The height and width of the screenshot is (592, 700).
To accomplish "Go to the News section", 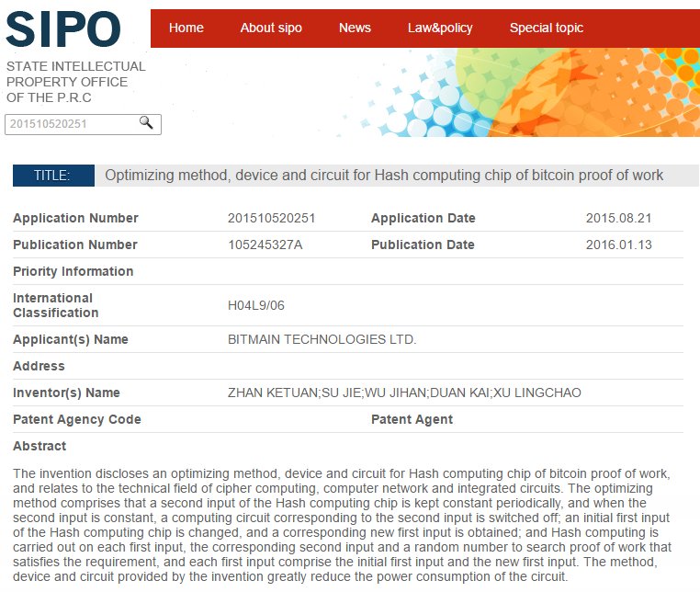I will [x=355, y=28].
